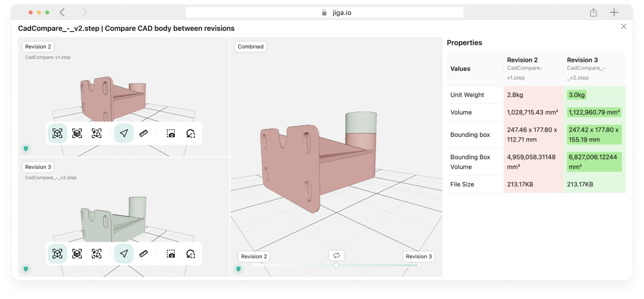Click the ruler measure tool in Revision 2

144,133
